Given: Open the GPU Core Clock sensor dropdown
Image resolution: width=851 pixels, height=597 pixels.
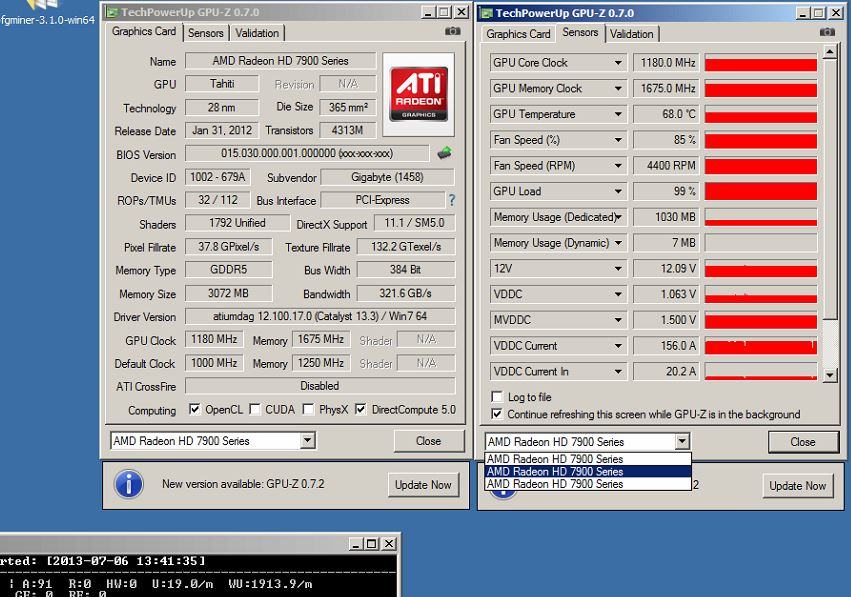Looking at the screenshot, I should coord(618,62).
